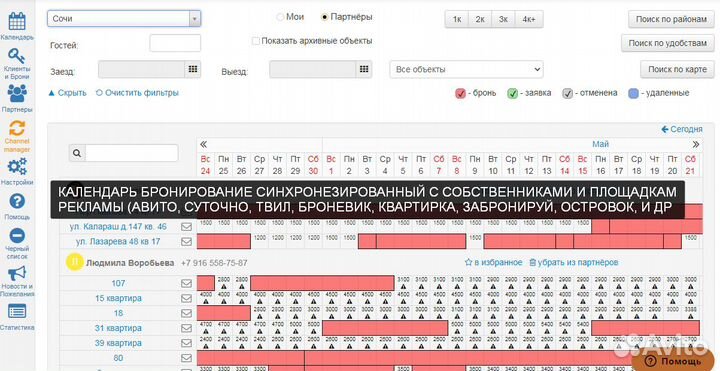Open object 31 квартира
720x371 pixels.
click(x=118, y=328)
